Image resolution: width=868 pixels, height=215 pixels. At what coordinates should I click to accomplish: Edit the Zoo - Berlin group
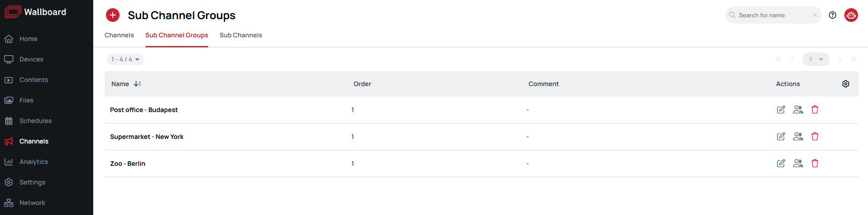pos(781,164)
